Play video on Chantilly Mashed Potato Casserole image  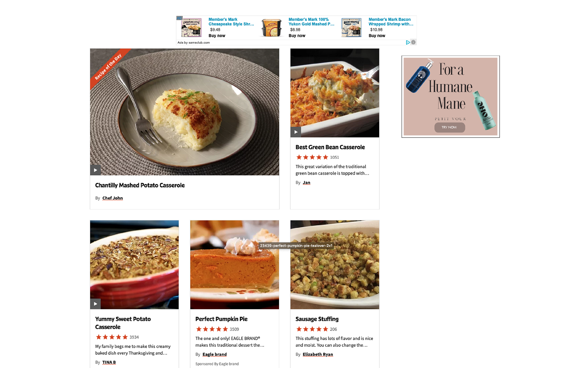(95, 170)
